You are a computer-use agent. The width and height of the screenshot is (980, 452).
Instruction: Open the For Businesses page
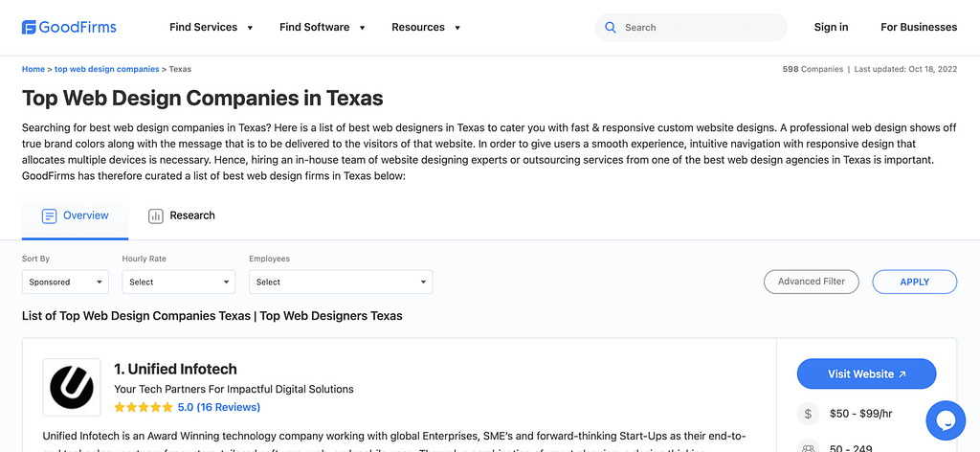pos(919,27)
